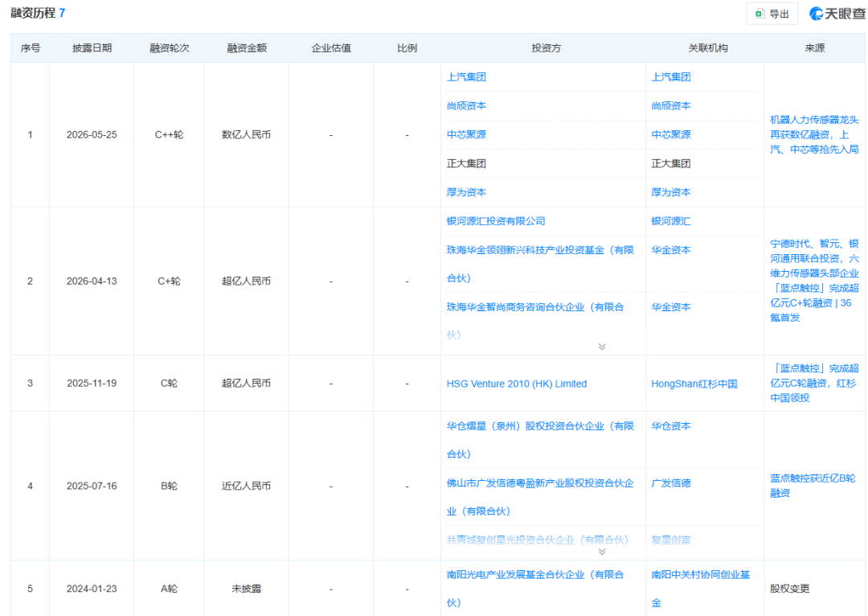This screenshot has width=868, height=616.
Task: Click the 近亿人民币 amount cell
Action: pos(247,486)
